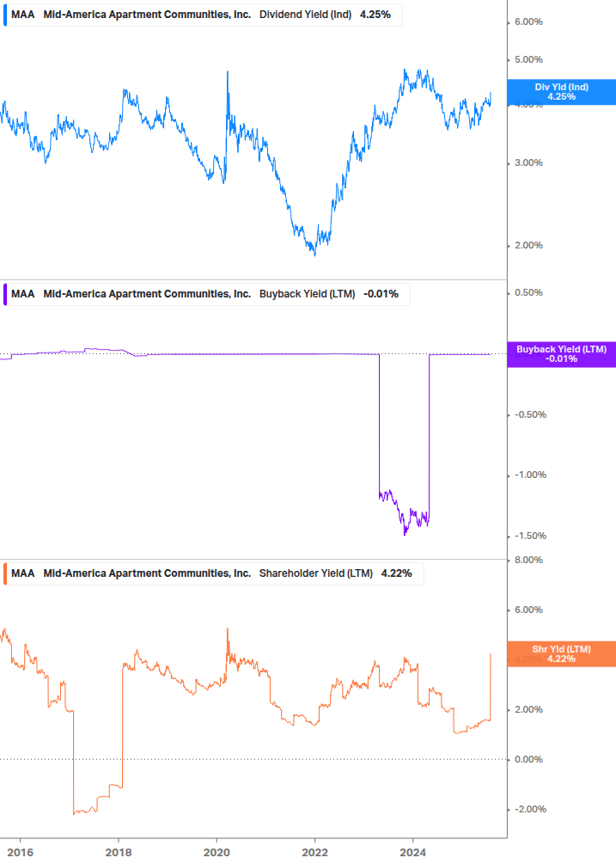Click the 2.00% tick on the dividend yield axis
The image size is (616, 864).
[x=528, y=245]
